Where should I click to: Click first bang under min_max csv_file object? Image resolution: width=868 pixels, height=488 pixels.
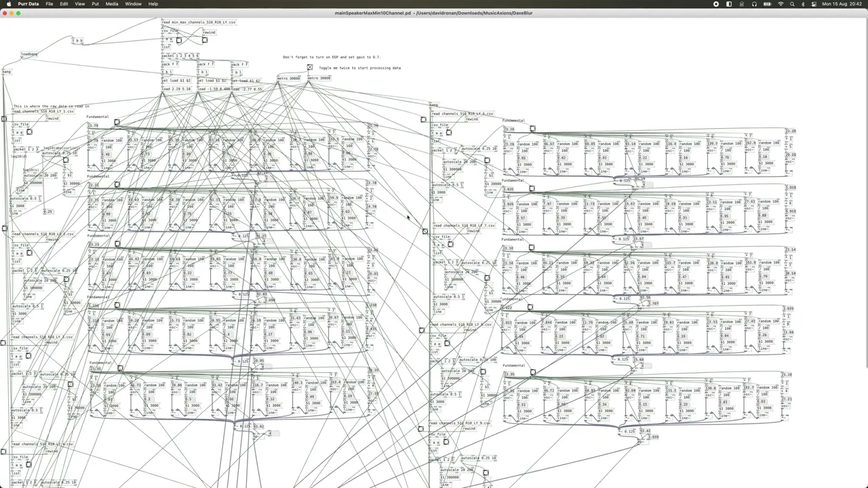[x=179, y=40]
